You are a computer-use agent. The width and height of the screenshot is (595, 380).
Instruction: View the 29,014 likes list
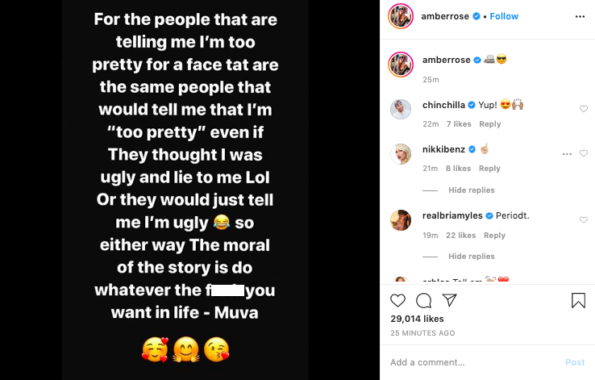click(417, 319)
